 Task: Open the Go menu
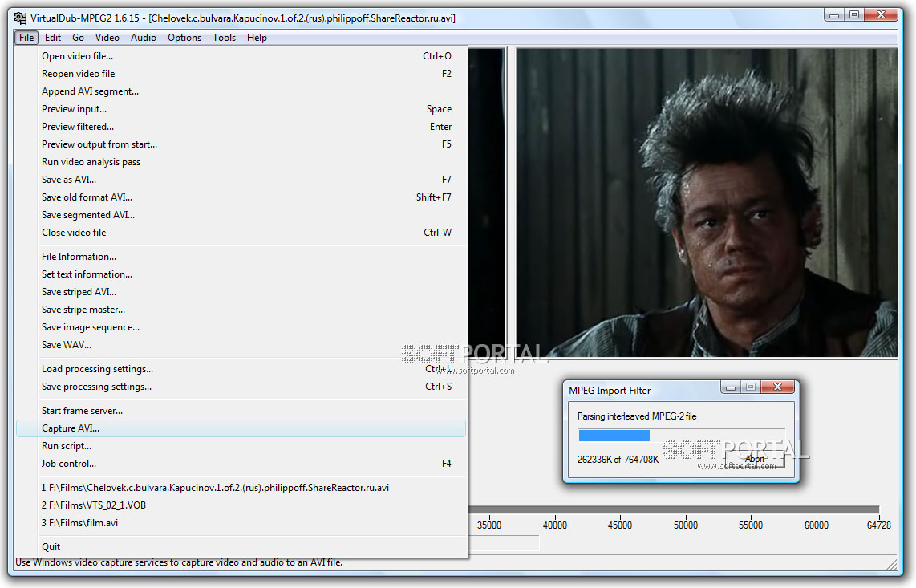(79, 38)
